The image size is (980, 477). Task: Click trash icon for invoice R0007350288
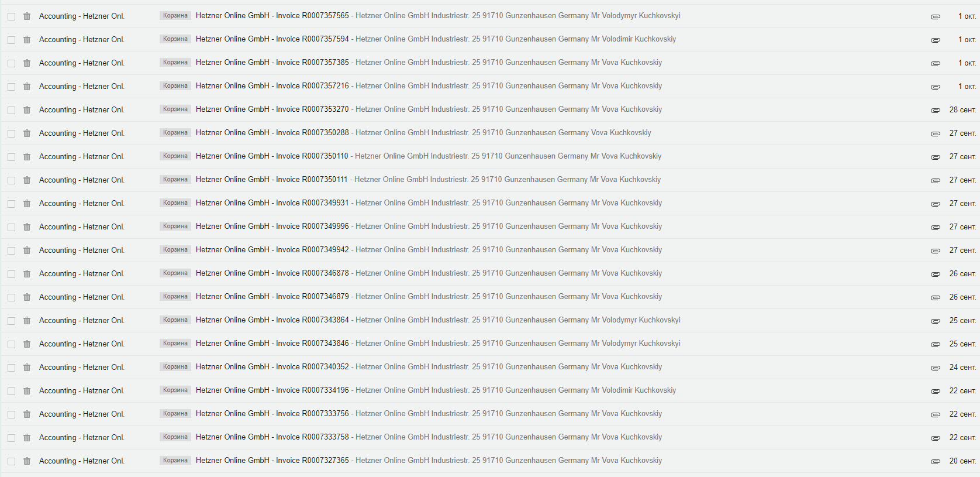point(27,133)
